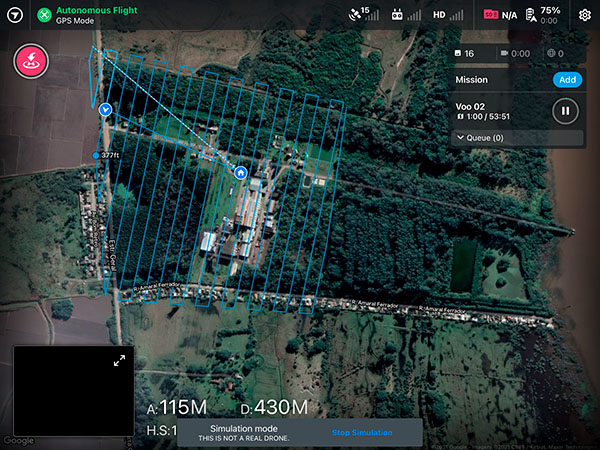Check the aircraft battery icon
600x450 pixels.
(531, 15)
